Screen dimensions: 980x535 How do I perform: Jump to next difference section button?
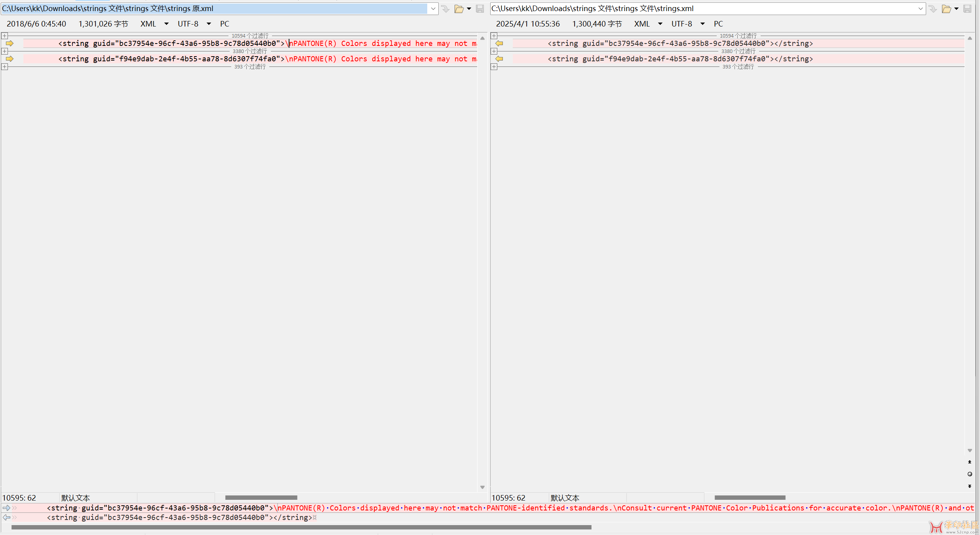coord(970,486)
